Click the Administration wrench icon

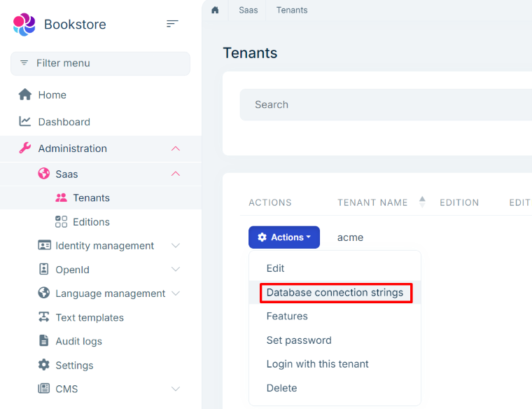25,148
